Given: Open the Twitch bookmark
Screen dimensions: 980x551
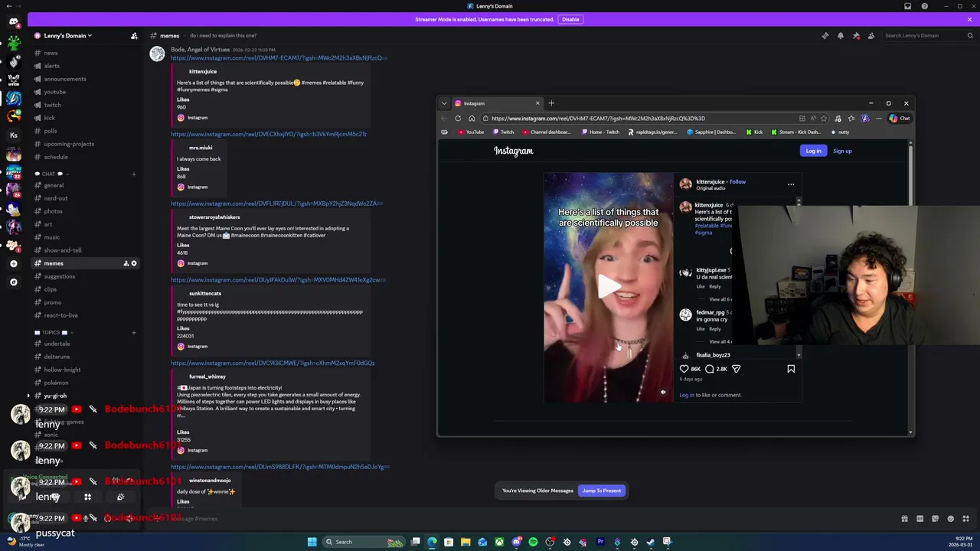Looking at the screenshot, I should (x=503, y=132).
